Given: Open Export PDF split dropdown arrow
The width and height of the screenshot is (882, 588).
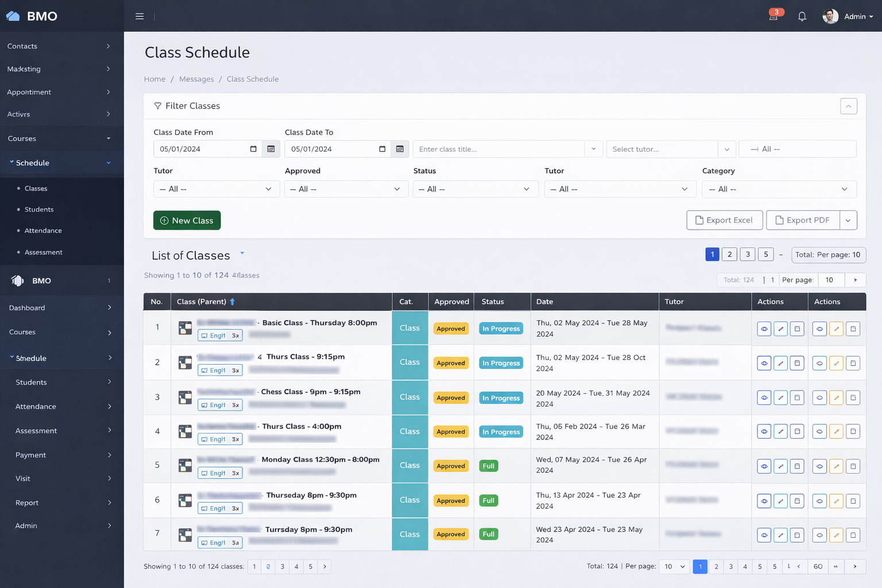Looking at the screenshot, I should pyautogui.click(x=848, y=220).
